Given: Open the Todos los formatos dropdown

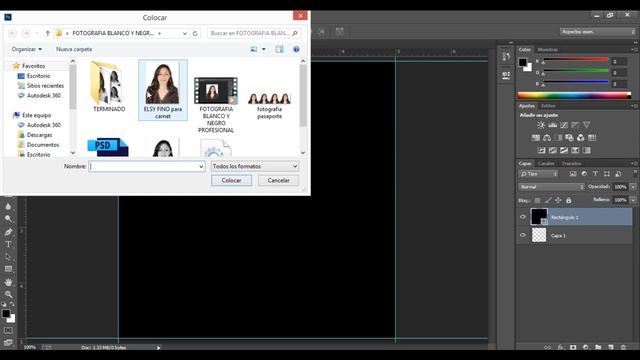Looking at the screenshot, I should (255, 167).
